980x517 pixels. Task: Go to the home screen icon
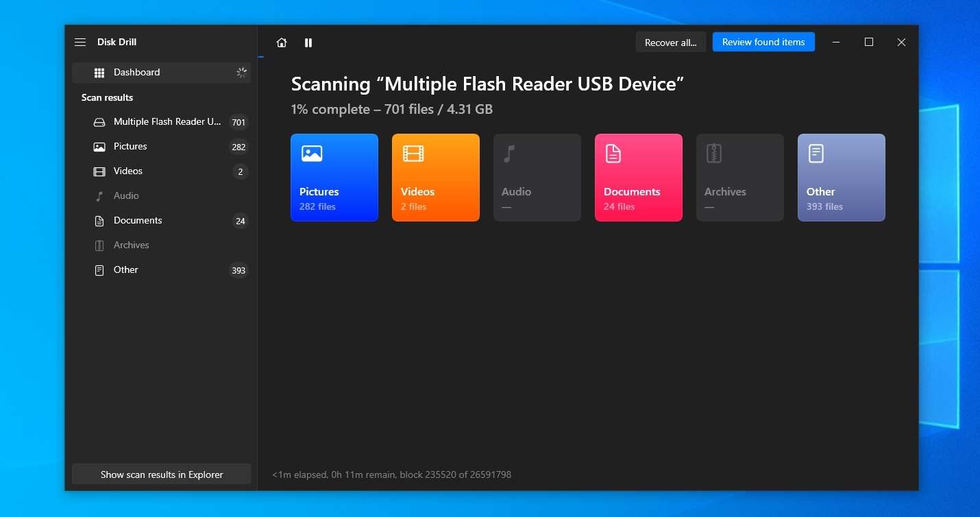[x=282, y=43]
